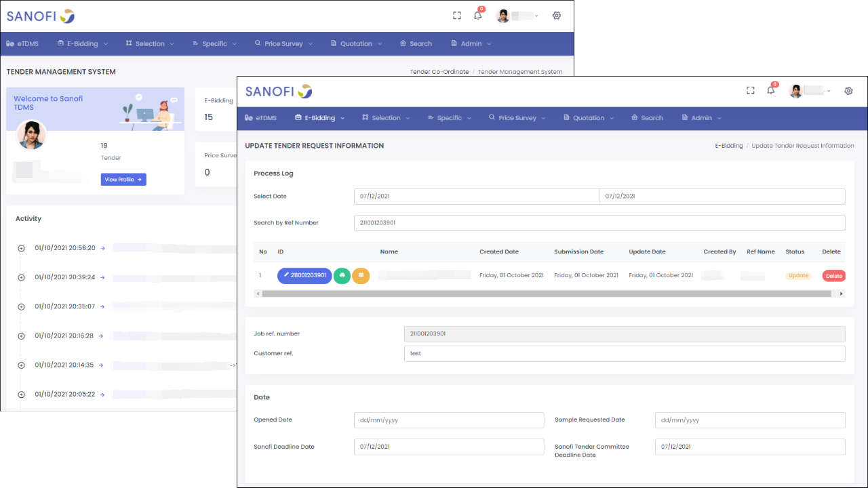The width and height of the screenshot is (868, 488).
Task: Expand Admin dropdown on Update Tender Request page
Action: click(701, 118)
